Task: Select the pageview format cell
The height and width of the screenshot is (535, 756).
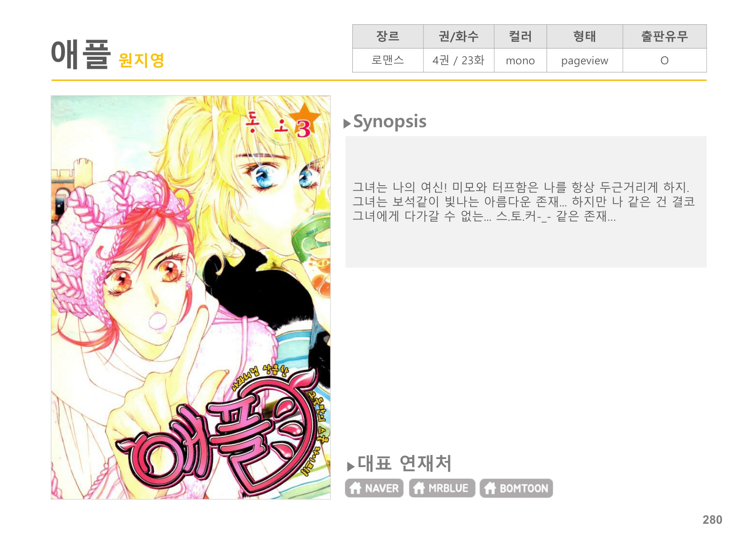Action: pyautogui.click(x=584, y=60)
